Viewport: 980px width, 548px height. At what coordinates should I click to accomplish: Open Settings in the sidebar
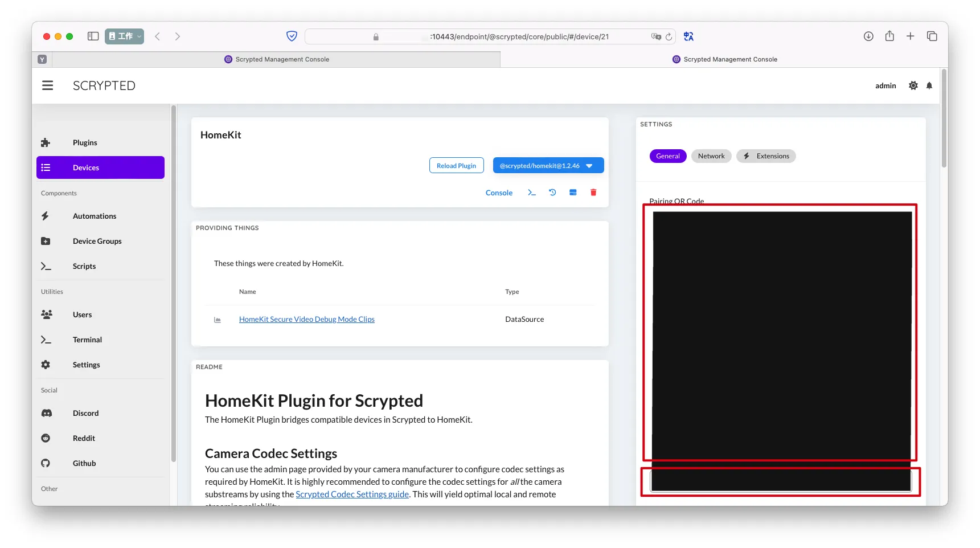coord(100,365)
